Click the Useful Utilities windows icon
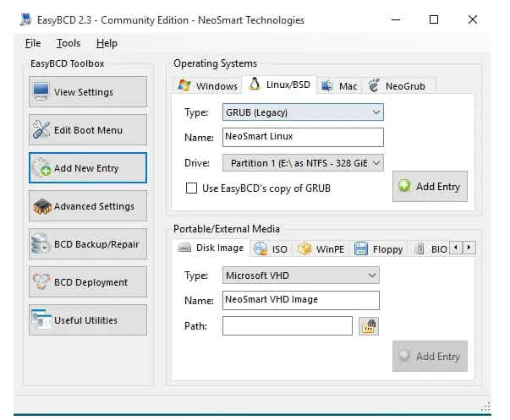The width and height of the screenshot is (510, 420). [41, 319]
